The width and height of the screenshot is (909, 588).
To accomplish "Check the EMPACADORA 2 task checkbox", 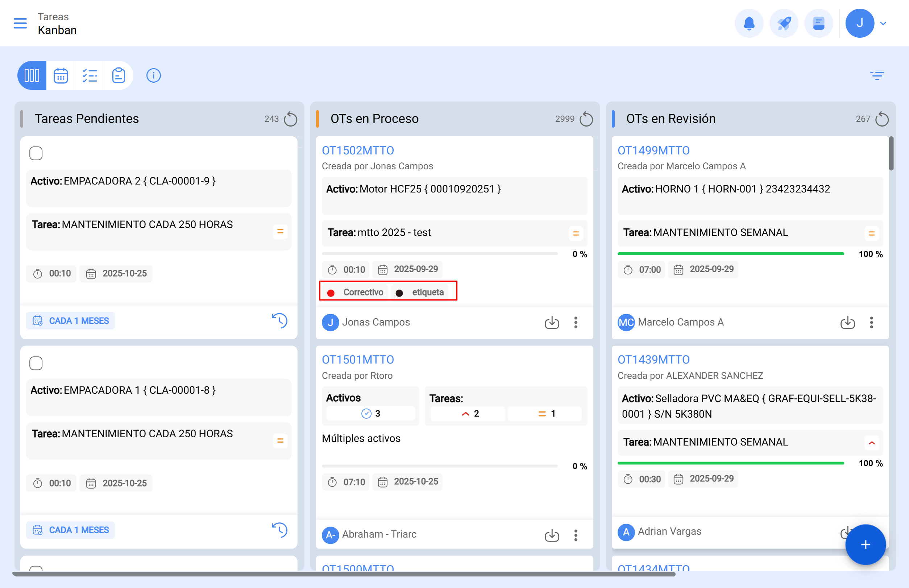I will (36, 153).
